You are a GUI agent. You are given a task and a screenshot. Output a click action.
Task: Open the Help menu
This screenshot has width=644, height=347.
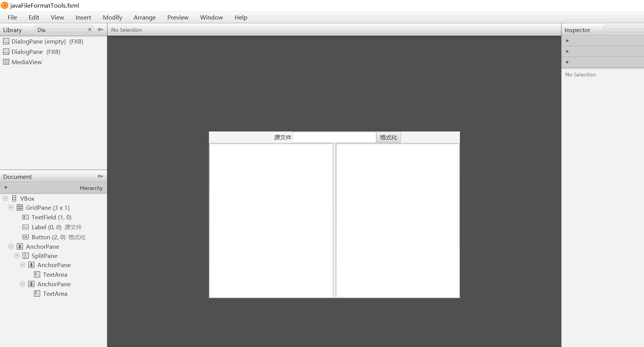241,17
